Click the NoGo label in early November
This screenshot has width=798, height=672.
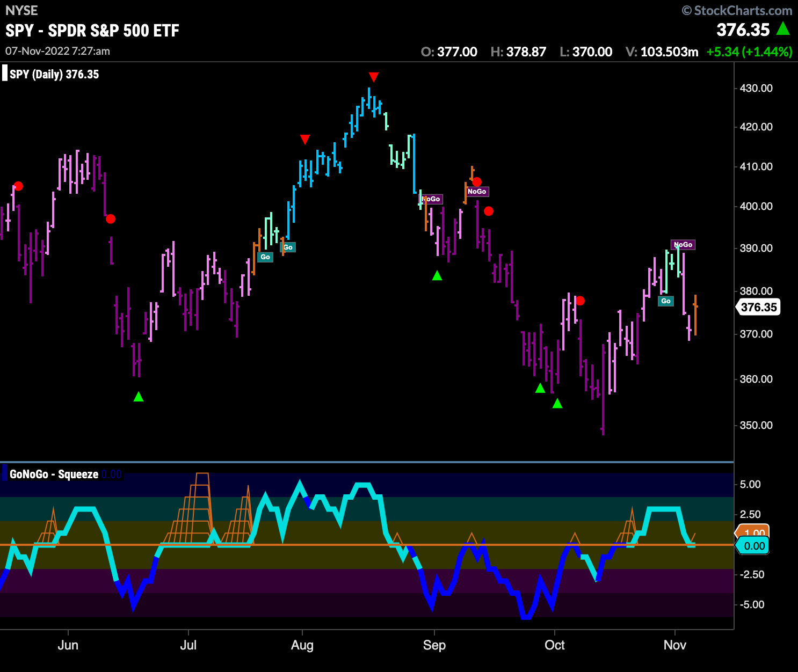pos(683,245)
